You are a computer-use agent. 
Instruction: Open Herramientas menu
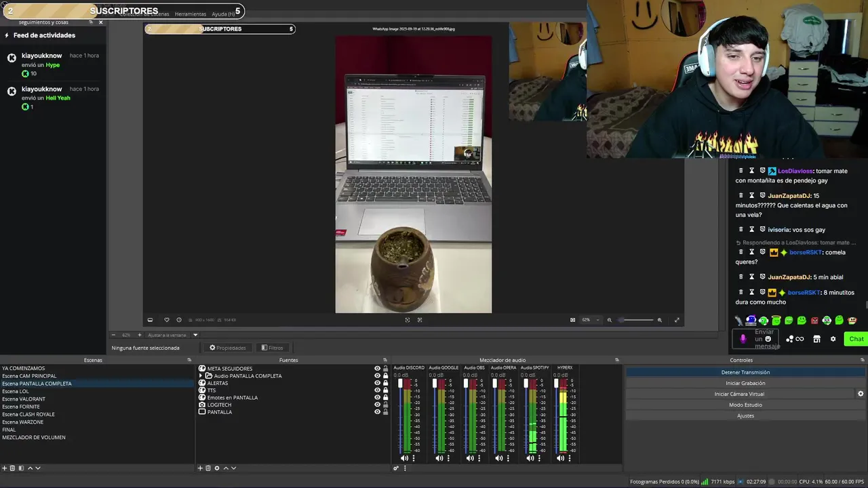tap(191, 14)
